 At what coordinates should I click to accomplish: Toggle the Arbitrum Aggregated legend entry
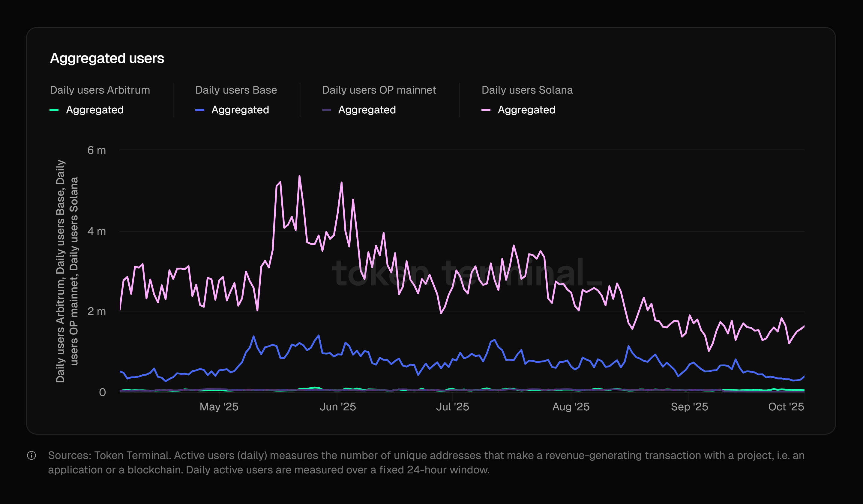coord(94,110)
